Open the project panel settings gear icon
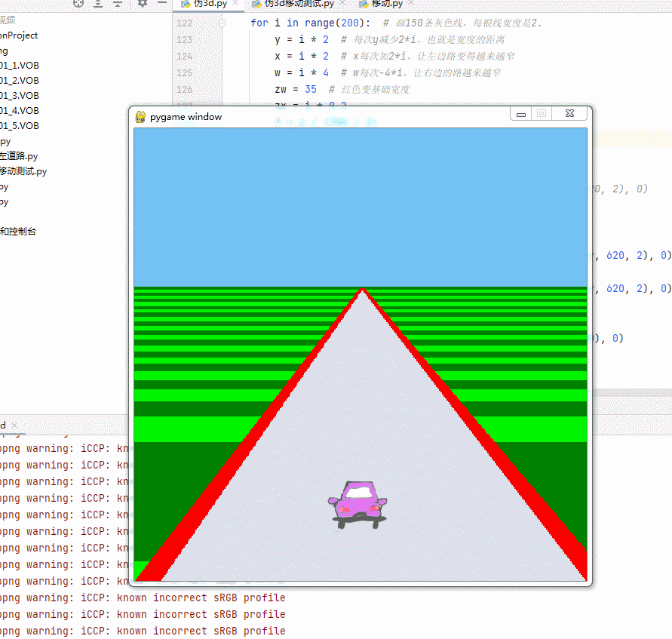The image size is (672, 639). pos(143,5)
